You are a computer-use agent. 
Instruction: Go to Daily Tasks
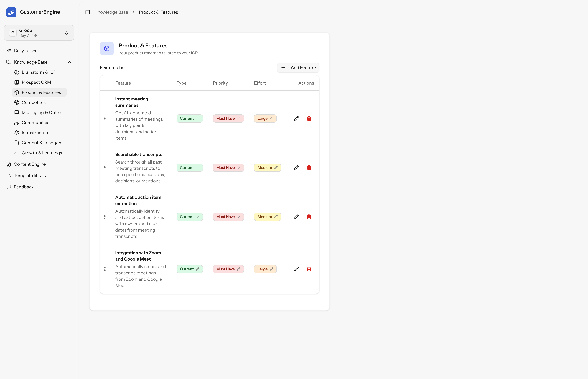pos(25,51)
